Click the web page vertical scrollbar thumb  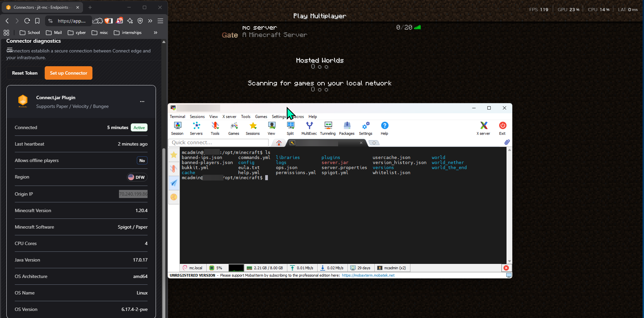click(x=164, y=233)
